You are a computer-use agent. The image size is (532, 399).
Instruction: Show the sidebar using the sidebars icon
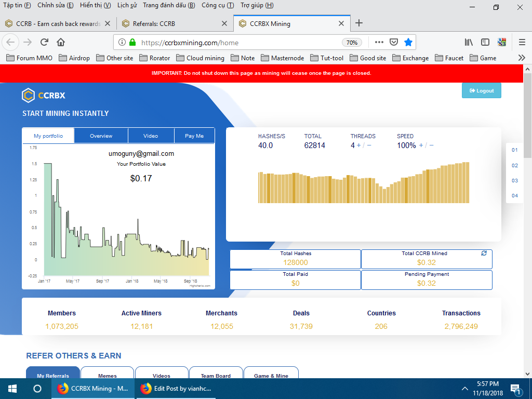(485, 42)
